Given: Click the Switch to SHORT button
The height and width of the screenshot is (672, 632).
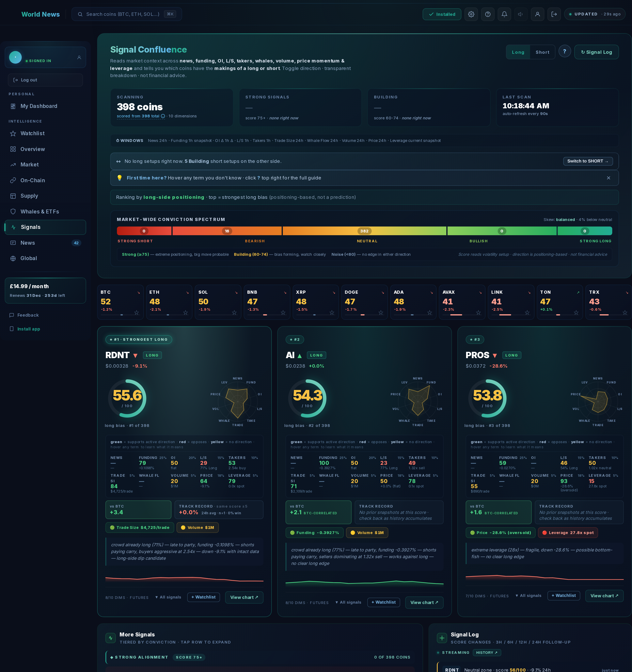Looking at the screenshot, I should (x=588, y=161).
